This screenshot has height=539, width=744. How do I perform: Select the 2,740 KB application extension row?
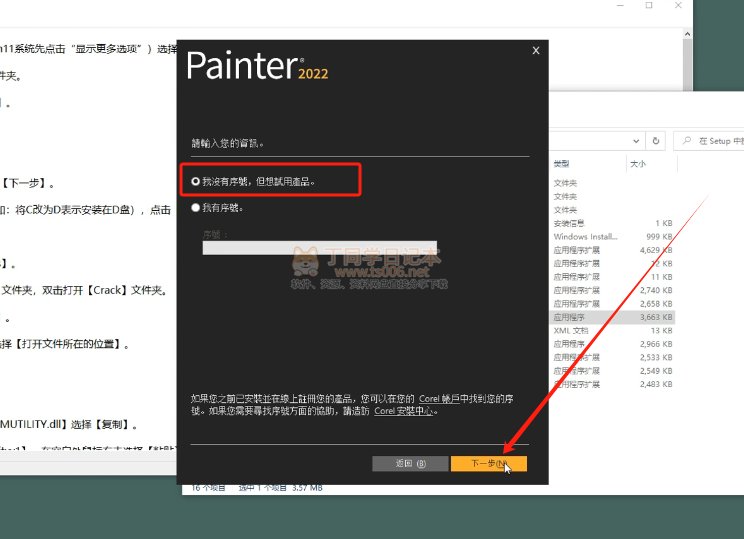[613, 290]
